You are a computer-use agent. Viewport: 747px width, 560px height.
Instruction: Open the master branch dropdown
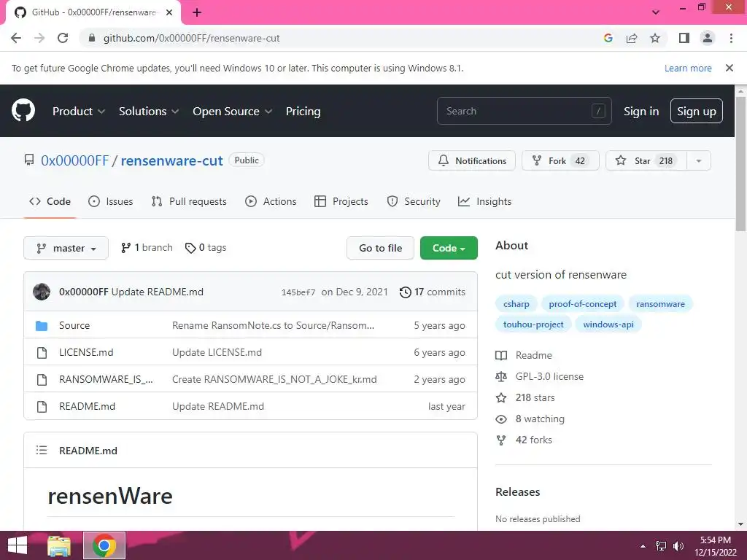coord(66,248)
